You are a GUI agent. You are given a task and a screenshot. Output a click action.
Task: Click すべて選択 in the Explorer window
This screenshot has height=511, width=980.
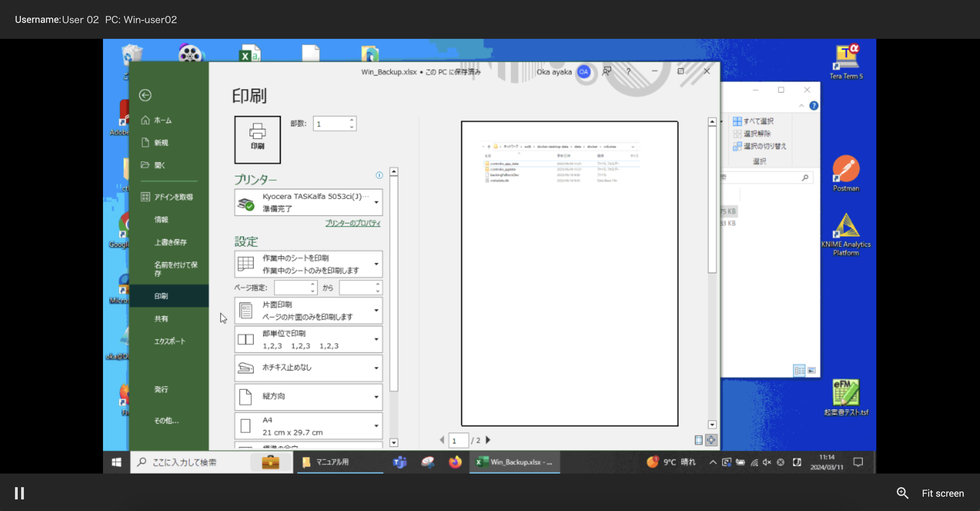pyautogui.click(x=753, y=121)
